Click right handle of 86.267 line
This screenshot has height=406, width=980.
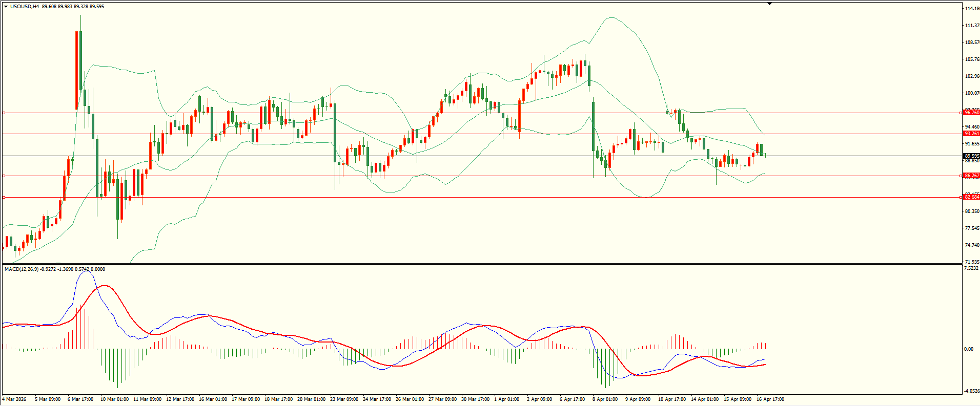point(960,176)
